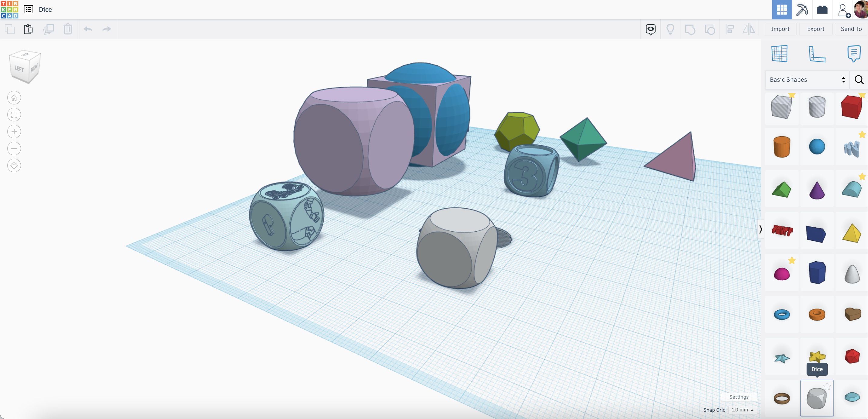
Task: Select the striped Box hole shape
Action: [782, 107]
